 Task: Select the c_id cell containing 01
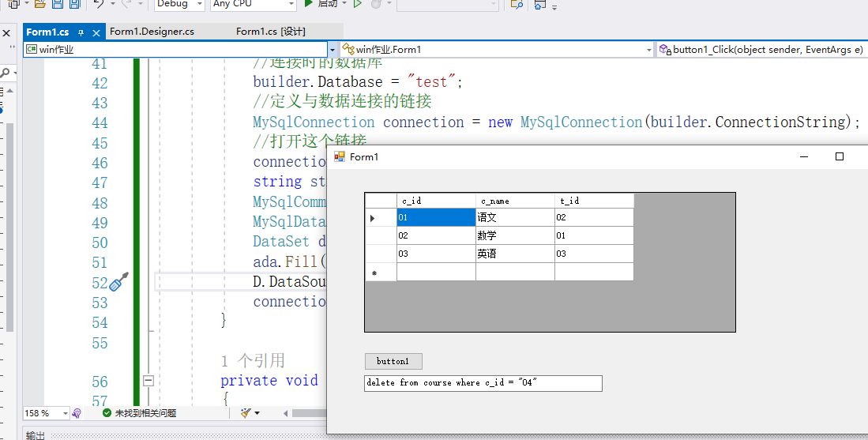point(436,217)
